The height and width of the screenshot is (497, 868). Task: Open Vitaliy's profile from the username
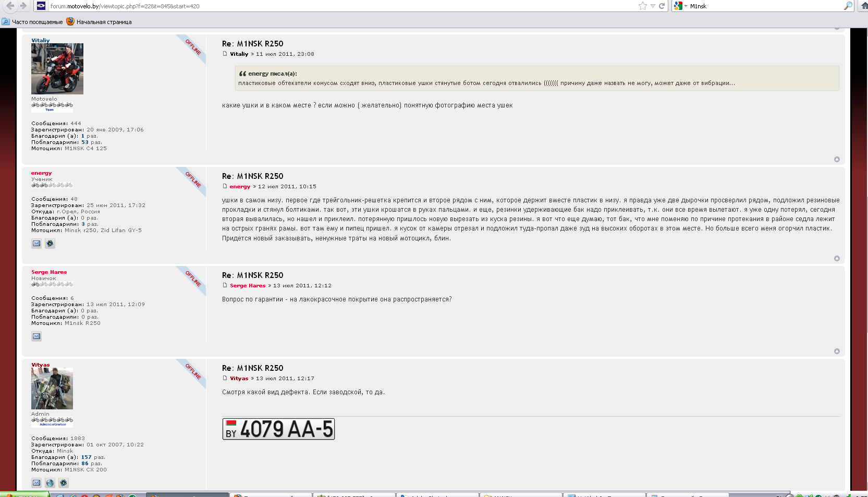tap(40, 40)
